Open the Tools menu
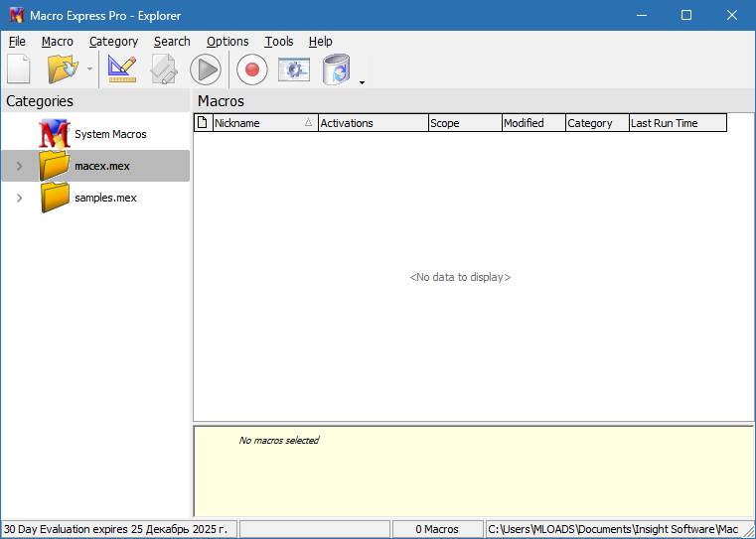This screenshot has width=756, height=539. coord(279,42)
